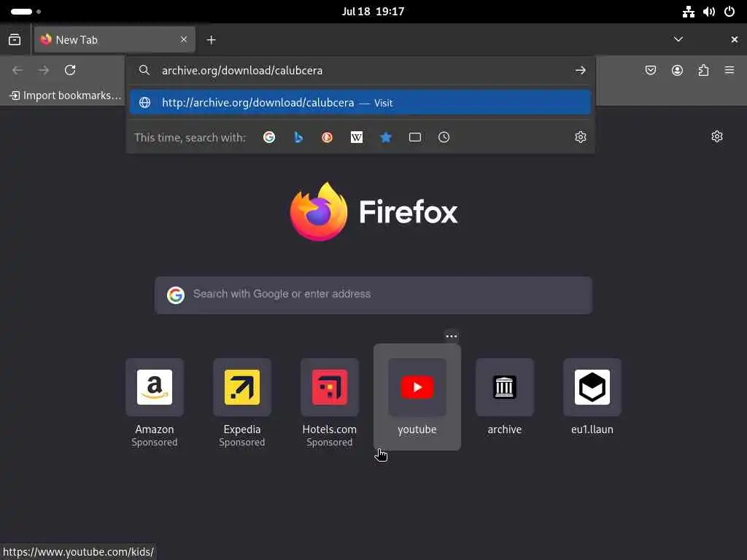Go back to the previous page
Image resolution: width=747 pixels, height=560 pixels.
click(18, 71)
